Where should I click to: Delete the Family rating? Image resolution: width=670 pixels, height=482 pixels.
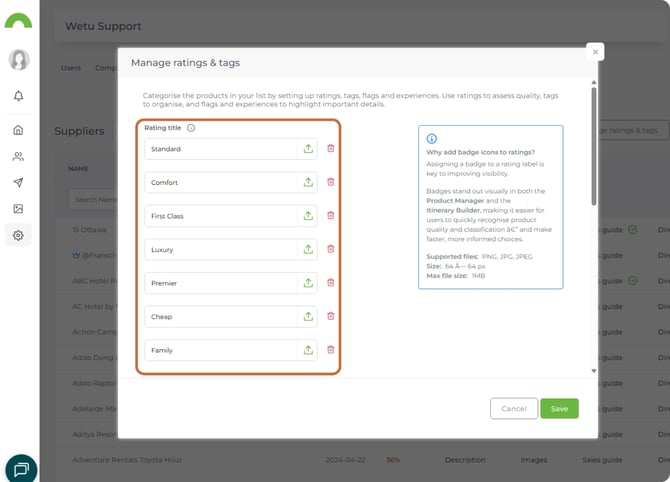click(331, 350)
